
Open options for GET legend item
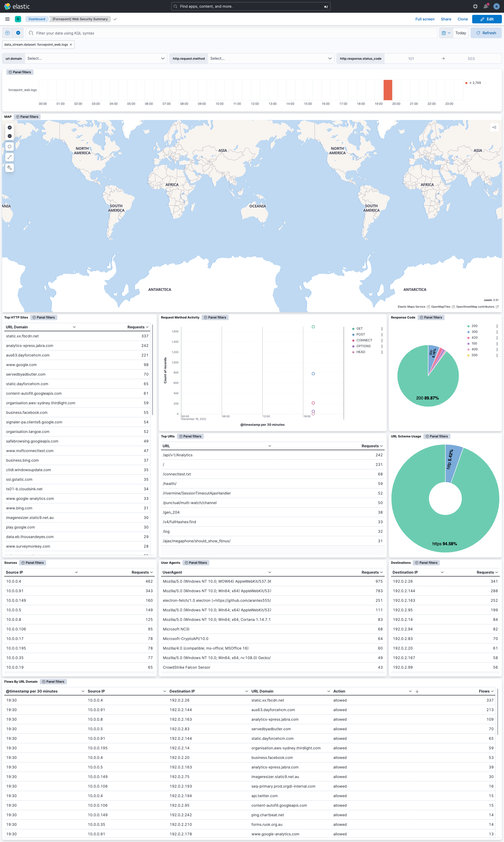coord(382,329)
